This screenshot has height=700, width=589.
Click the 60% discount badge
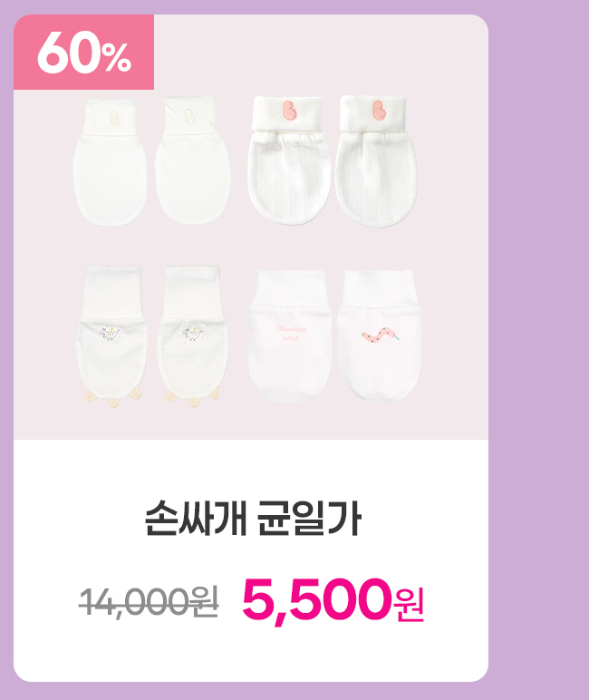coord(84,53)
